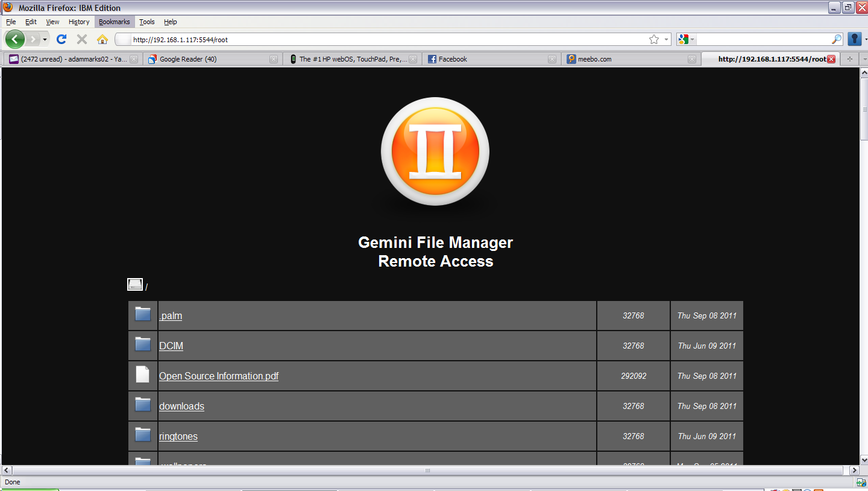868x491 pixels.
Task: Click the horizontal scrollbar at page bottom
Action: click(427, 470)
